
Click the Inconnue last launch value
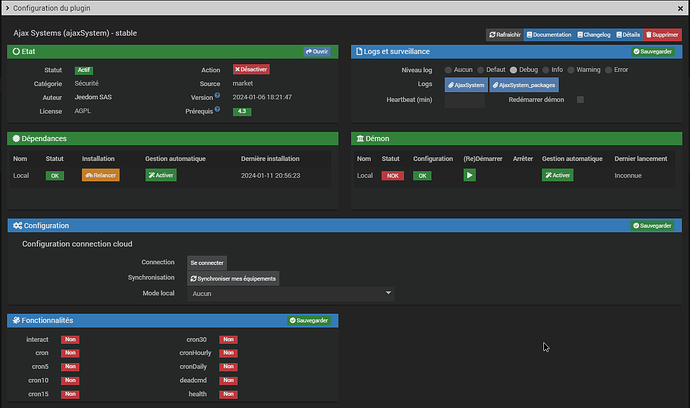[628, 176]
